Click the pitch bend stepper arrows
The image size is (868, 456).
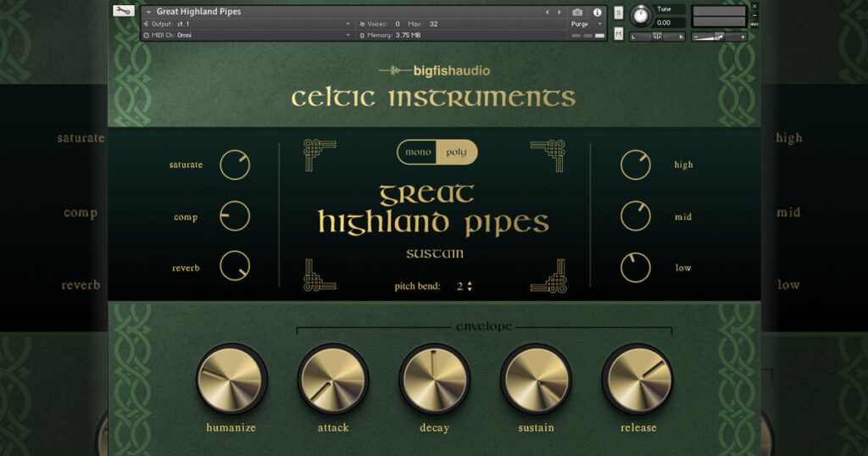[470, 286]
